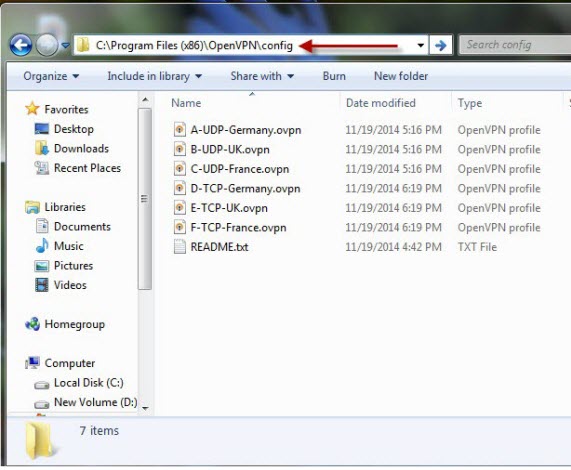The height and width of the screenshot is (470, 571).
Task: Open the Documents library icon
Action: 42,226
